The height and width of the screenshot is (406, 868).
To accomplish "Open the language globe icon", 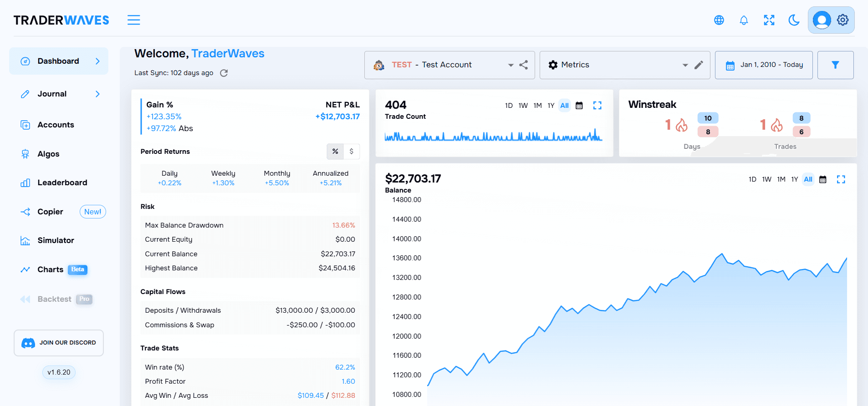I will pyautogui.click(x=719, y=20).
